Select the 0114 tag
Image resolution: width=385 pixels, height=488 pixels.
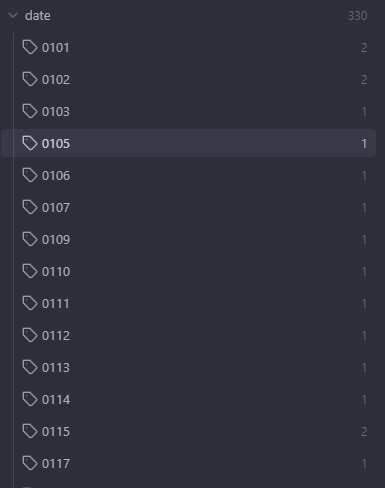point(189,399)
